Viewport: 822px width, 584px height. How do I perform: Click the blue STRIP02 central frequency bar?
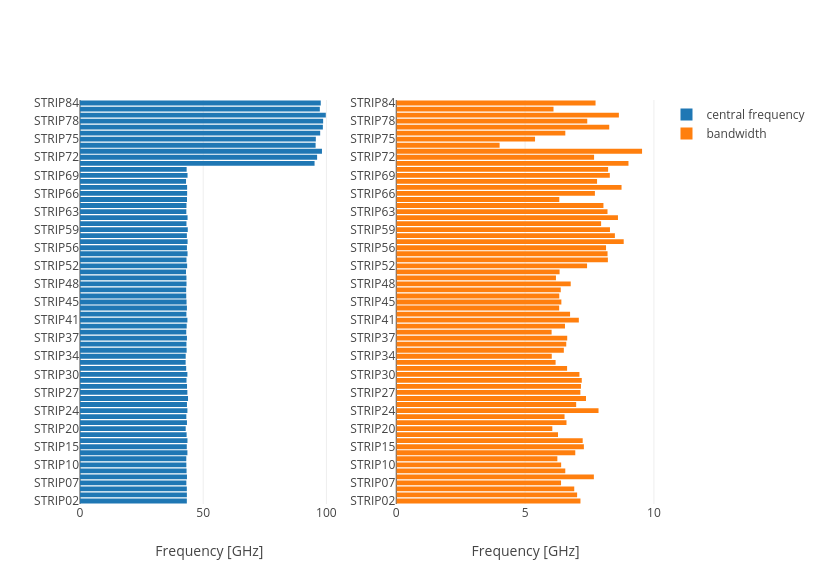point(133,500)
